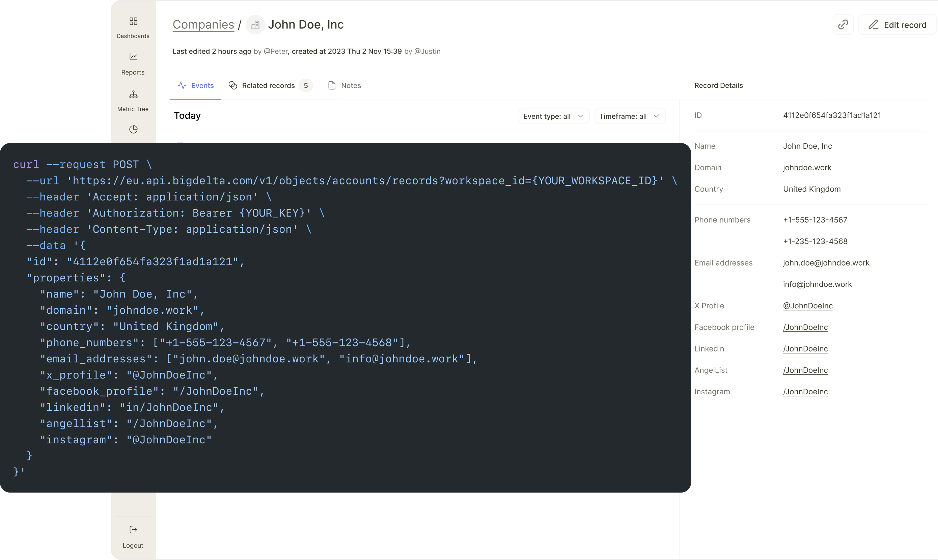938x560 pixels.
Task: Open Reports in the sidebar
Action: (133, 63)
